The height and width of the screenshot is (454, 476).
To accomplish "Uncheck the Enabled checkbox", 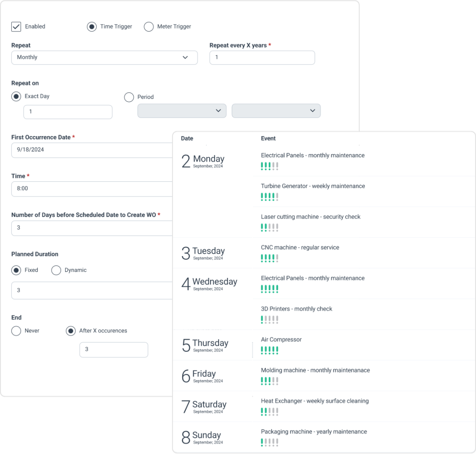I will click(16, 26).
